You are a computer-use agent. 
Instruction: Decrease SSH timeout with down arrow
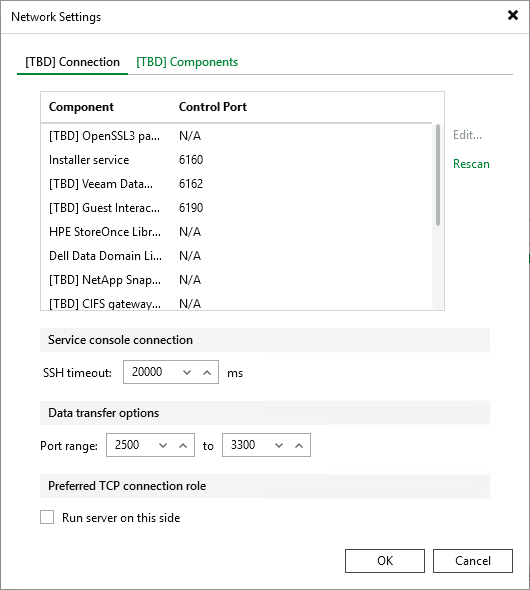tap(187, 373)
